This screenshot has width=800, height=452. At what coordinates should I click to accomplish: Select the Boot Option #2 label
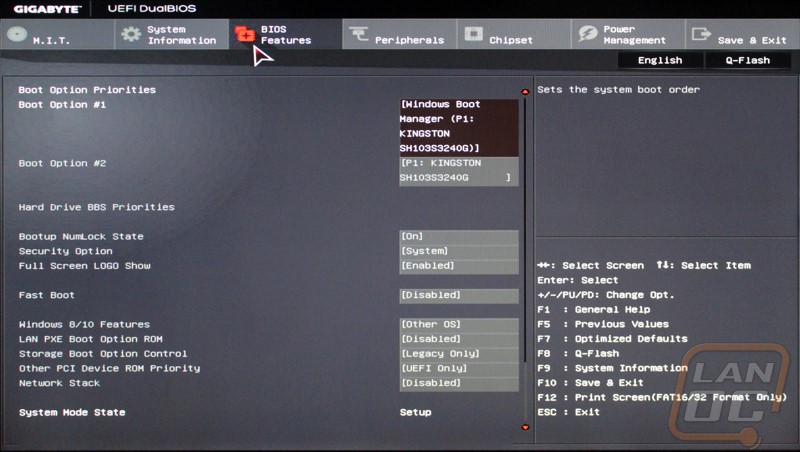point(62,163)
